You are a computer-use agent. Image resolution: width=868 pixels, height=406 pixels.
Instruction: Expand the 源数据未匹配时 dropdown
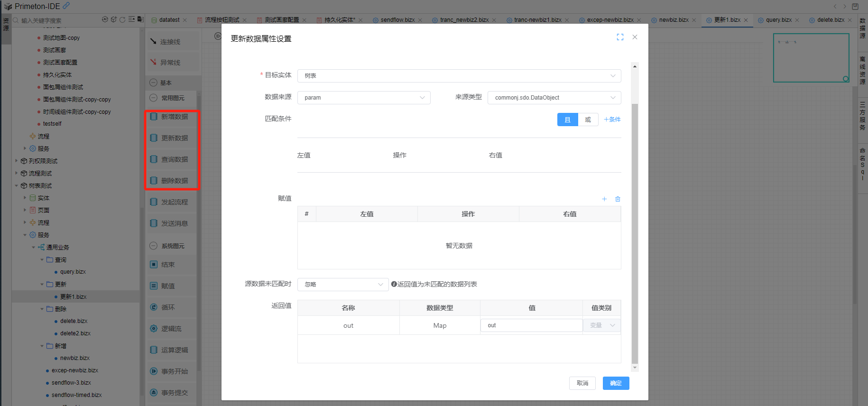point(343,285)
